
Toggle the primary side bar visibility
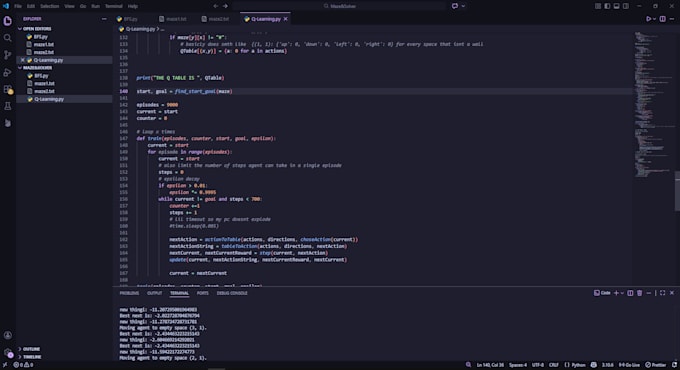tap(607, 6)
